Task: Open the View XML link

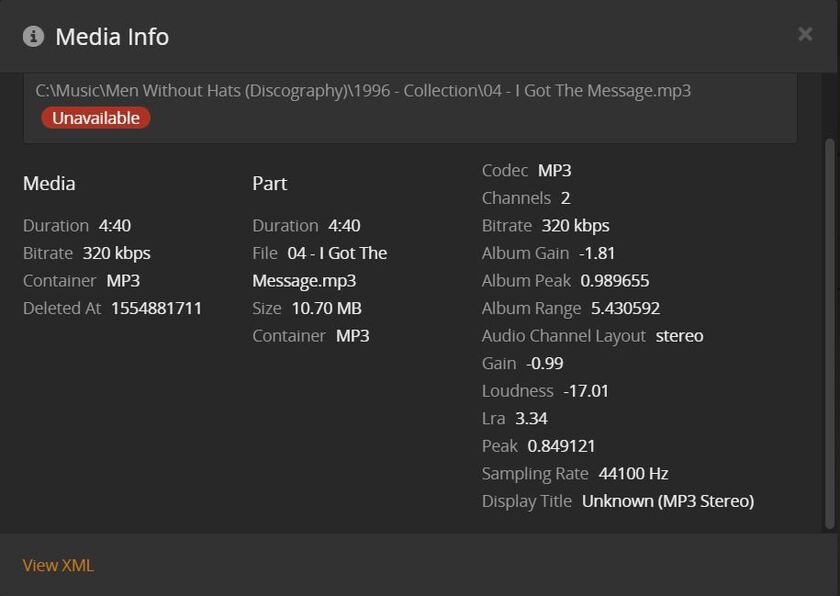Action: (58, 565)
